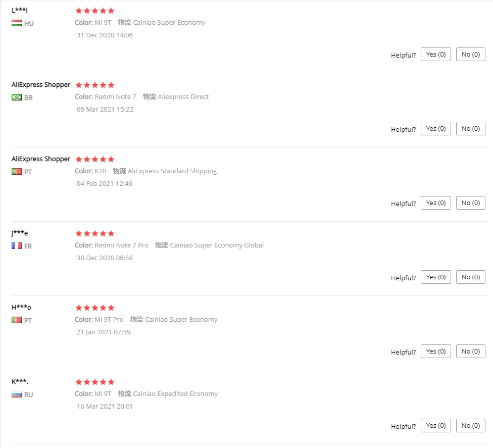Screen dimensions: 493x448
Task: Vote No on L***i's Mi 9T review
Action: pos(471,55)
